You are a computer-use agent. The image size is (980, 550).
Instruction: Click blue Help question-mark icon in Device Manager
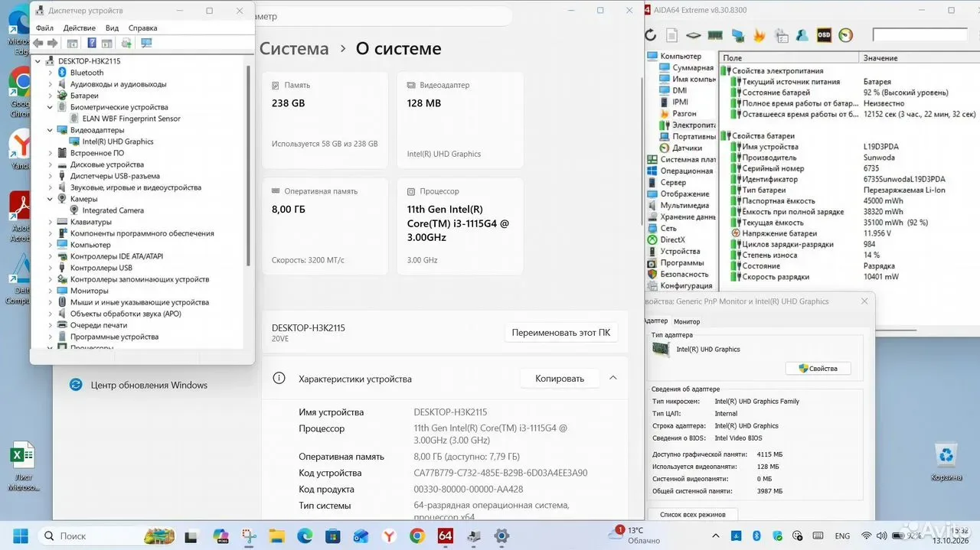(x=92, y=44)
